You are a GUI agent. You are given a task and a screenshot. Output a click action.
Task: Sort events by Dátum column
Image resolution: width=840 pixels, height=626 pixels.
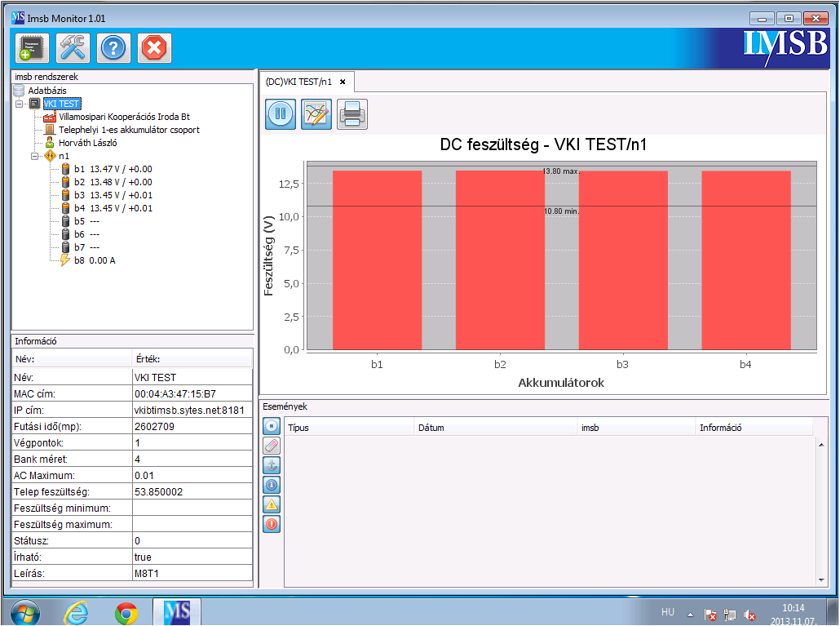click(496, 428)
